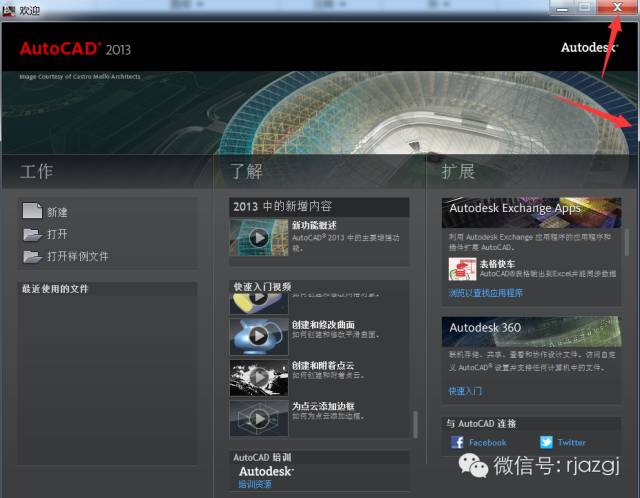Screen dimensions: 640x498
Task: Open the 快速入门 link under Autodesk 360
Action: click(465, 391)
